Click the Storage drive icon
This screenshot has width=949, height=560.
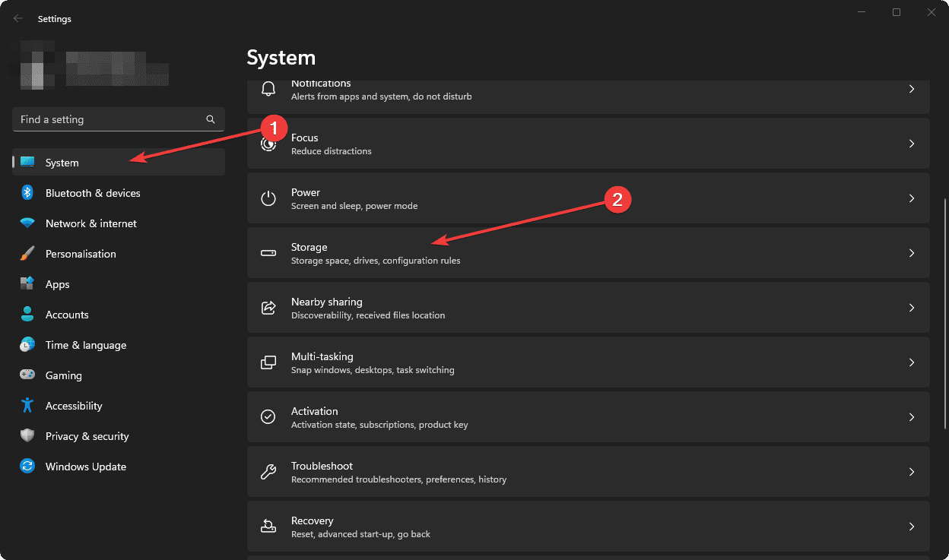pyautogui.click(x=268, y=252)
